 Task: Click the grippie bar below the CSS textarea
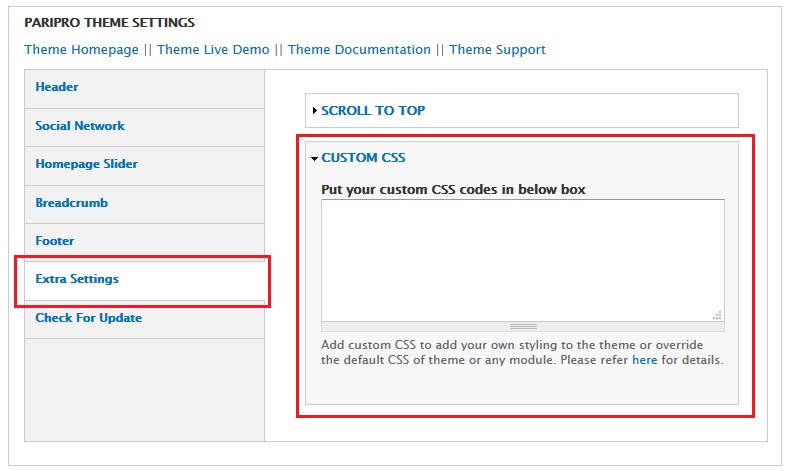(x=522, y=326)
